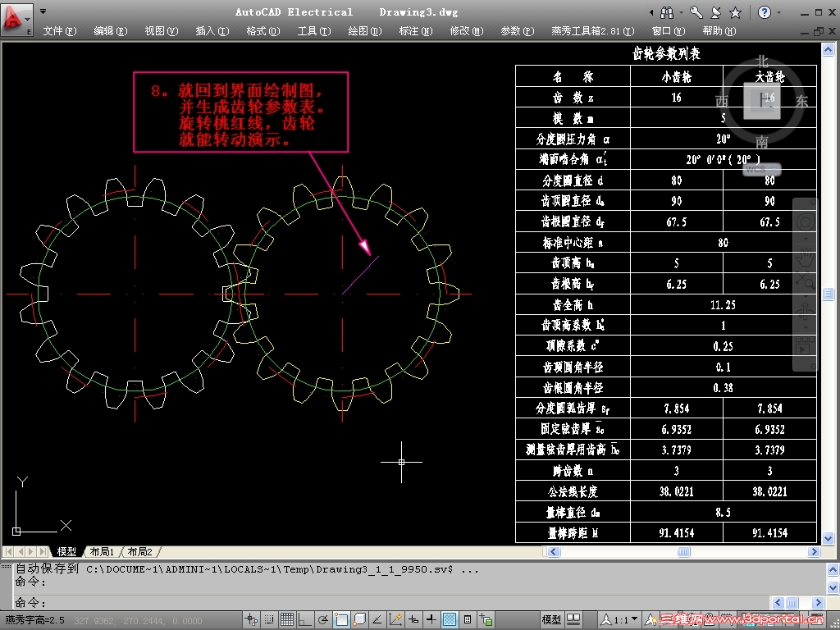Open the WCS coordinate system dropdown

(762, 169)
